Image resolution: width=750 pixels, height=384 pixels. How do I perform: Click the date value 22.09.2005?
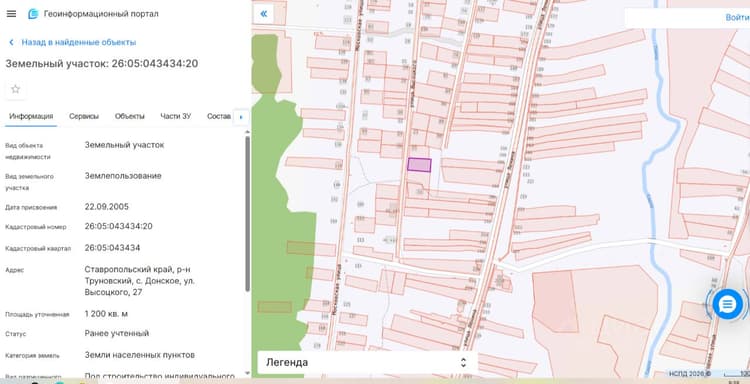107,207
